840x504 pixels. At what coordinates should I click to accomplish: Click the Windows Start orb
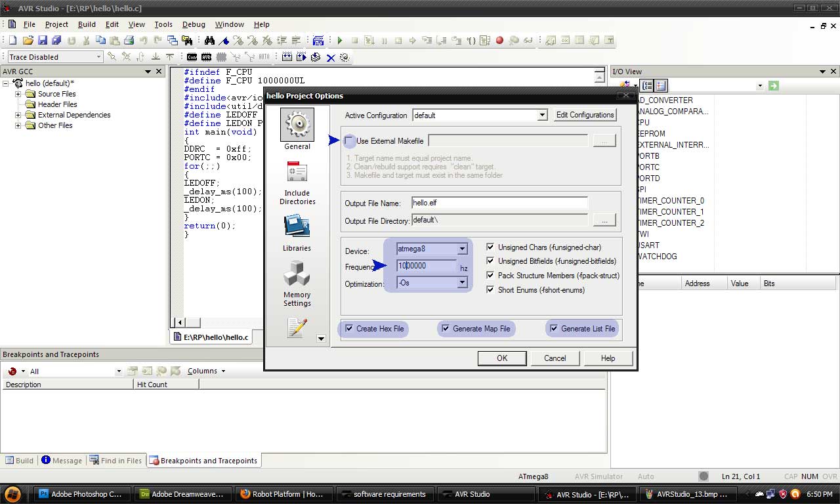(12, 493)
